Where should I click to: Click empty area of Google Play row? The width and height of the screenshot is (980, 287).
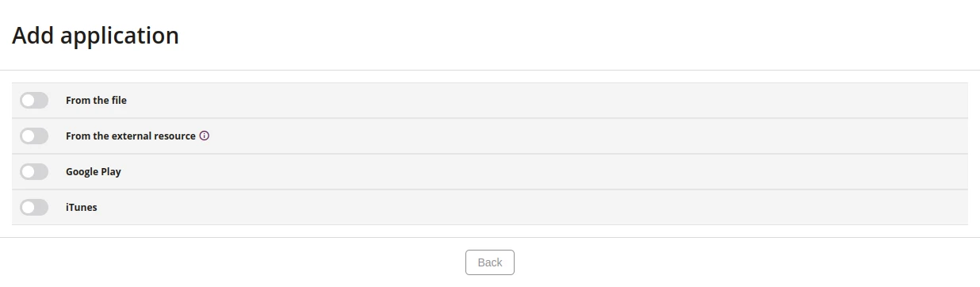547,171
